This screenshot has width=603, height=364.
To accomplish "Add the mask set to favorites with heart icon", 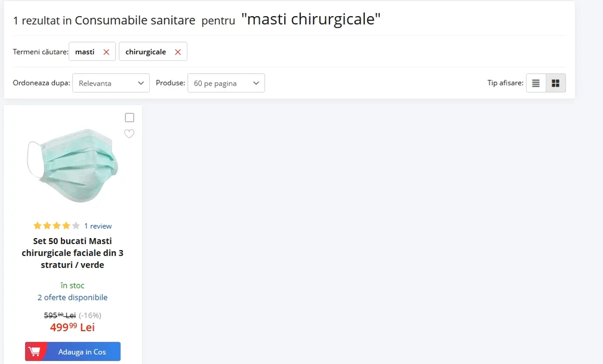I will [130, 134].
